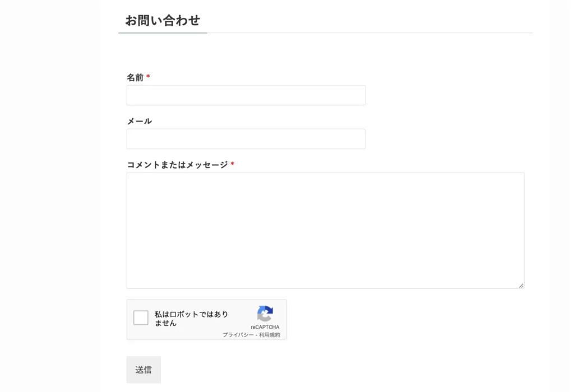Click the 名前 field label

(x=135, y=77)
